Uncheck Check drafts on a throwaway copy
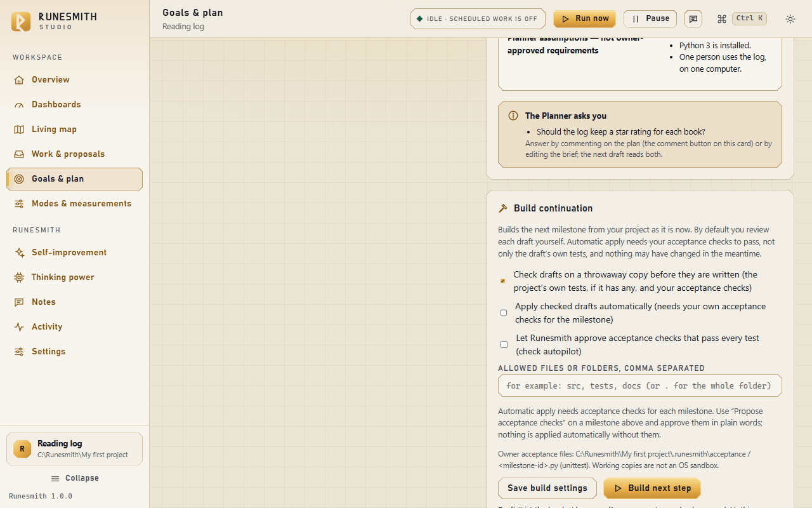This screenshot has width=812, height=508. [x=503, y=281]
